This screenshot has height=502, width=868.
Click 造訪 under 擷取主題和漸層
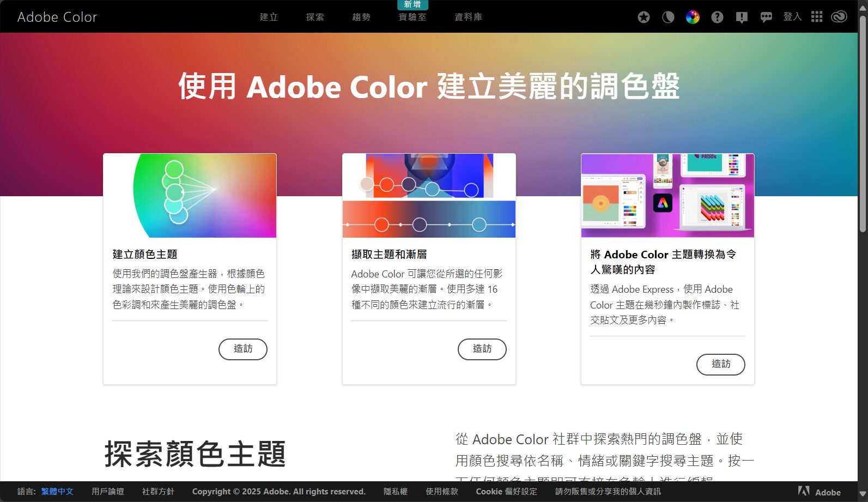482,349
